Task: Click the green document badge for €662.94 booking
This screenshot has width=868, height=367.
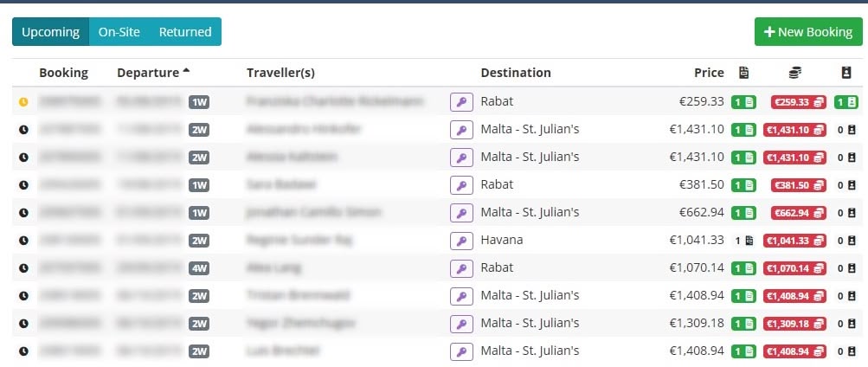Action: pyautogui.click(x=743, y=213)
